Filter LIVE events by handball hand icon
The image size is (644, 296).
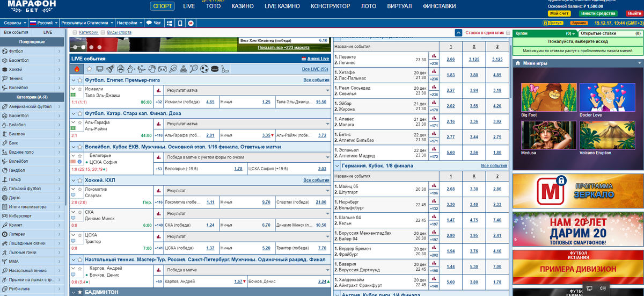pyautogui.click(x=152, y=69)
